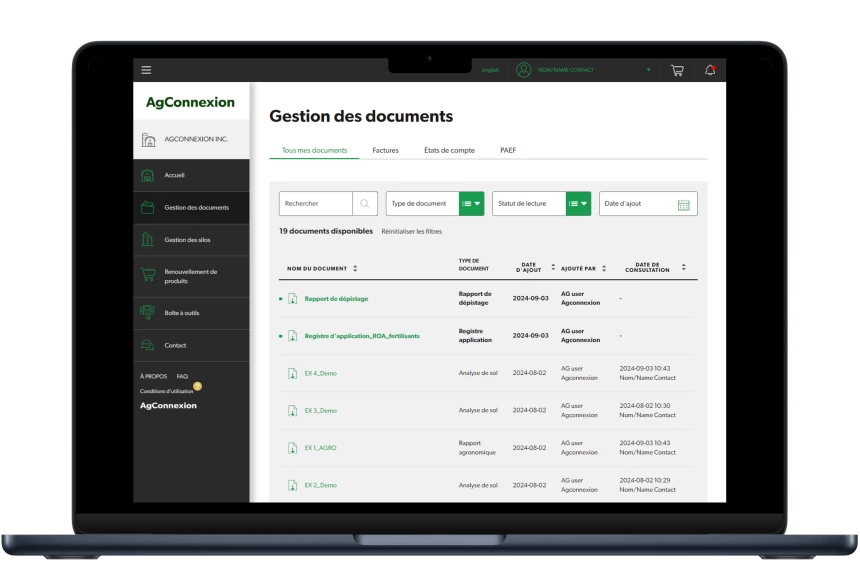Image resolution: width=860 pixels, height=561 pixels.
Task: Click download icon for EX 4_Demo
Action: (293, 373)
